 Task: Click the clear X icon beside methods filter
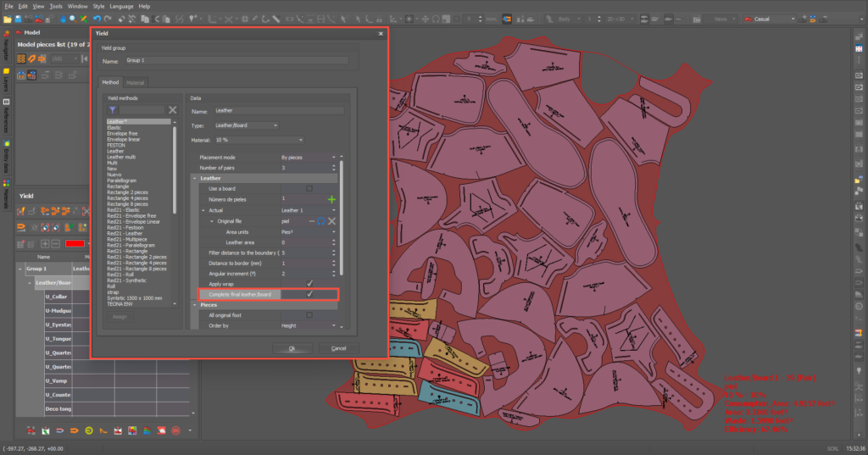coord(173,110)
